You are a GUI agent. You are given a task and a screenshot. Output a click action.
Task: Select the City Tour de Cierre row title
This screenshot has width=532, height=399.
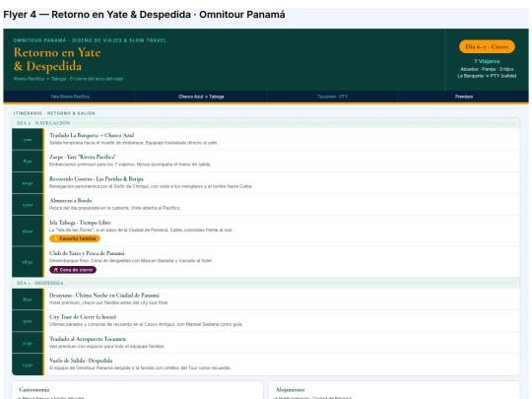(83, 317)
